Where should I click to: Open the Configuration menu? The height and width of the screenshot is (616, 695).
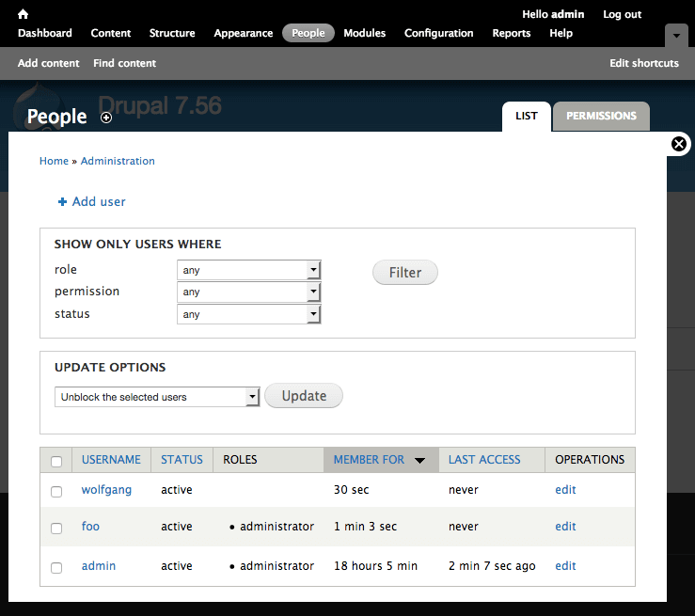(439, 33)
